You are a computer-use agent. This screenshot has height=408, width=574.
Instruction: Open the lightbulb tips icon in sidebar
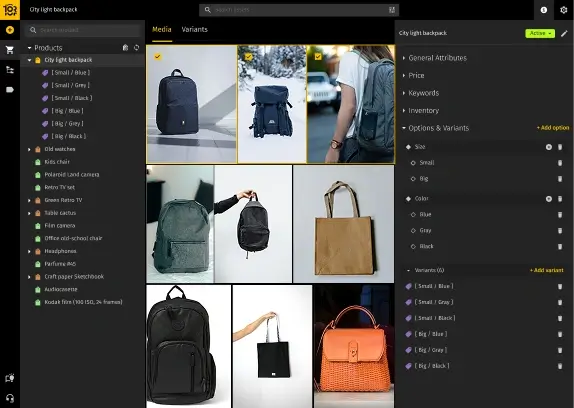10,378
